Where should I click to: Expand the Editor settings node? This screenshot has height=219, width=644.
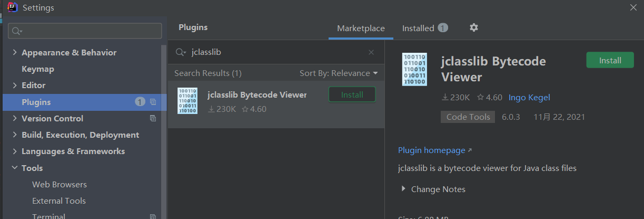14,85
